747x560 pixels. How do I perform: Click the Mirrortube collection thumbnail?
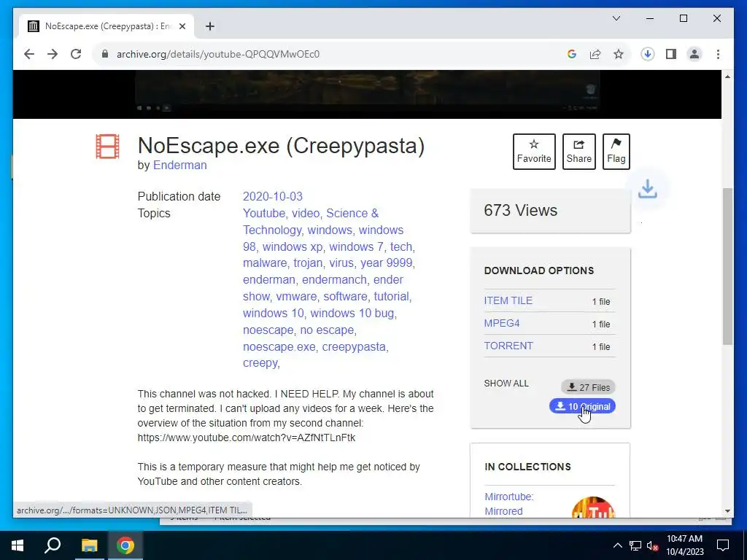592,507
